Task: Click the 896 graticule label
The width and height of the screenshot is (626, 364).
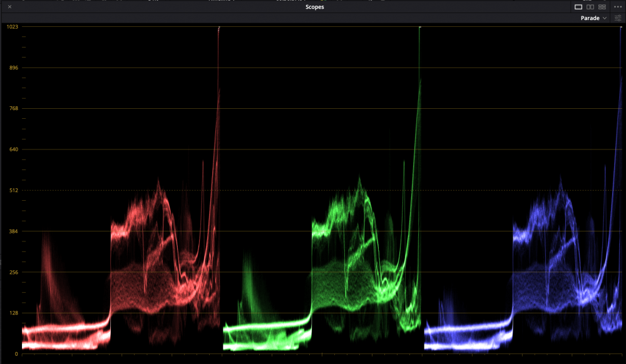Action: (x=13, y=68)
